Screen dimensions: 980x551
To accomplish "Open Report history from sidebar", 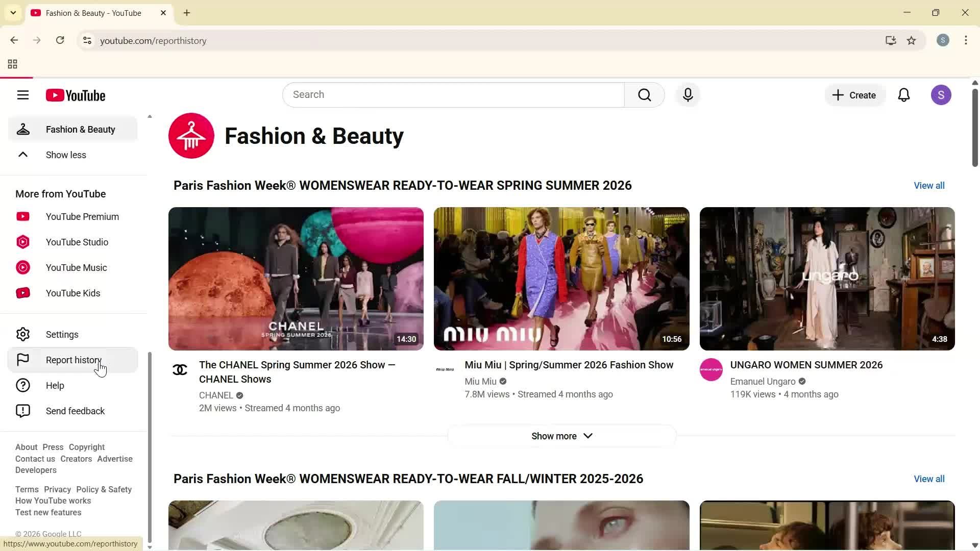I will pos(73,360).
